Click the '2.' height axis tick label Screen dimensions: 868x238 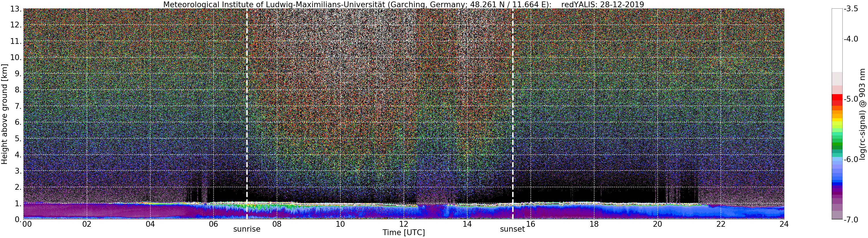point(18,187)
